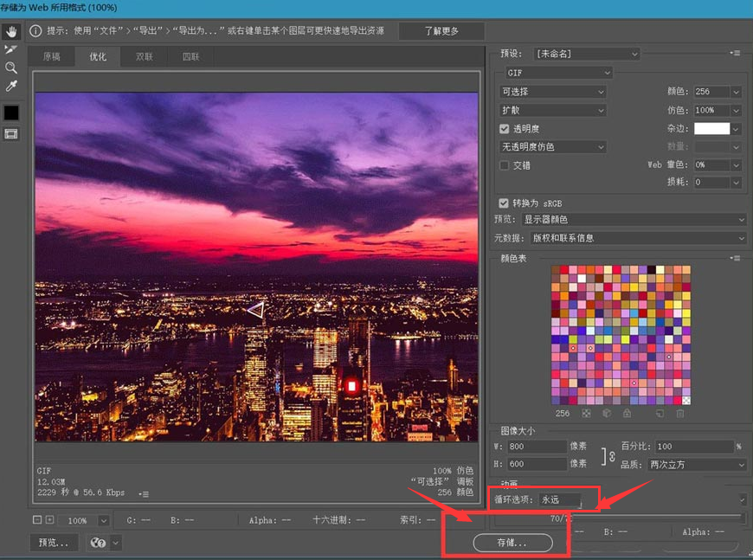Select the Hand tool
The width and height of the screenshot is (753, 560).
(11, 31)
